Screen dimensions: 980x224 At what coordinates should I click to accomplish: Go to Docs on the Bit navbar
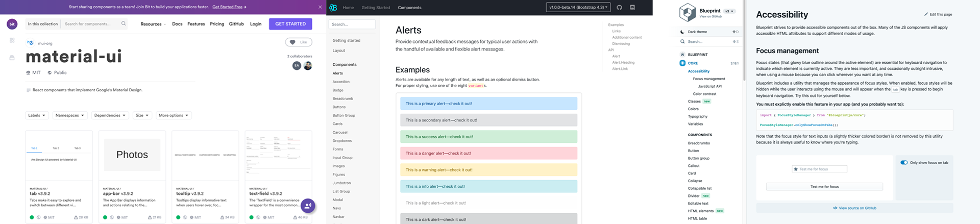point(177,24)
